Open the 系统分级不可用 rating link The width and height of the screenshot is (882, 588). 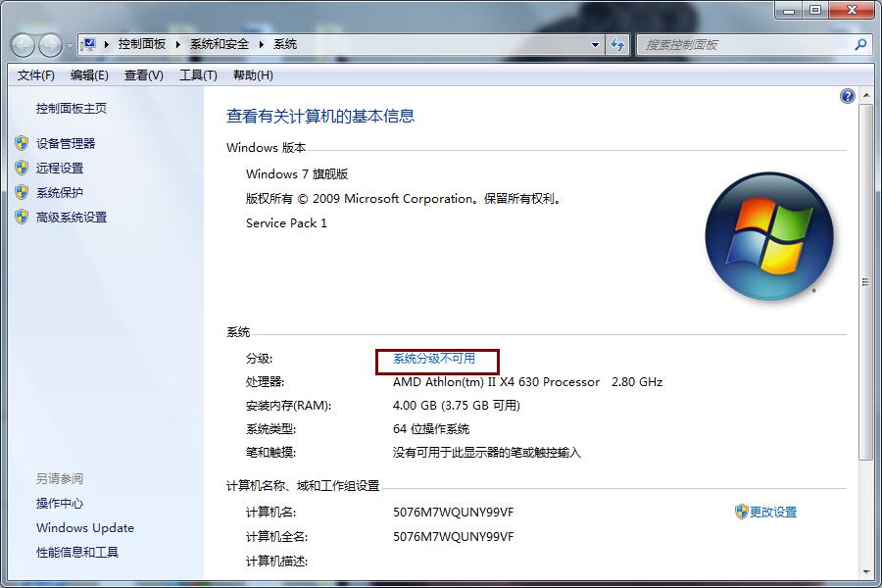tap(435, 359)
